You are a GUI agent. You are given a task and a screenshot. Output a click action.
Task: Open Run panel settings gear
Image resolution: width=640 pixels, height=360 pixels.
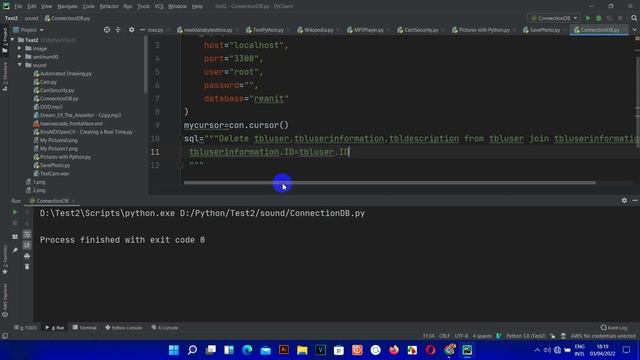point(624,200)
